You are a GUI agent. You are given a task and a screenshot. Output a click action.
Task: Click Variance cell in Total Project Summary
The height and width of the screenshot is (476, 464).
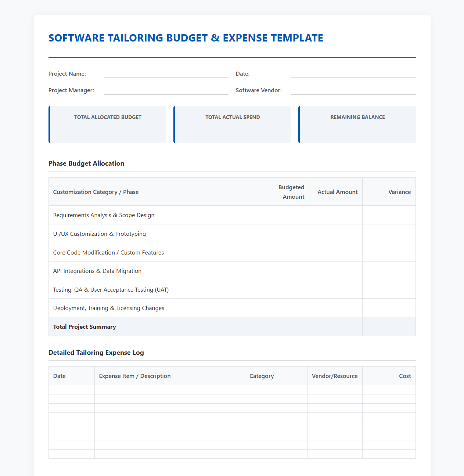pos(389,327)
